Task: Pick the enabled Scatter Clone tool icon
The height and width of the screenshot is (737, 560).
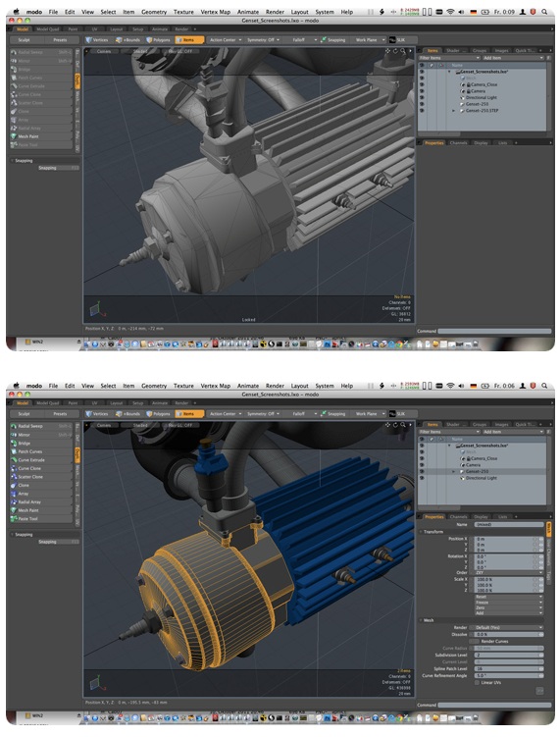Action: [x=14, y=477]
